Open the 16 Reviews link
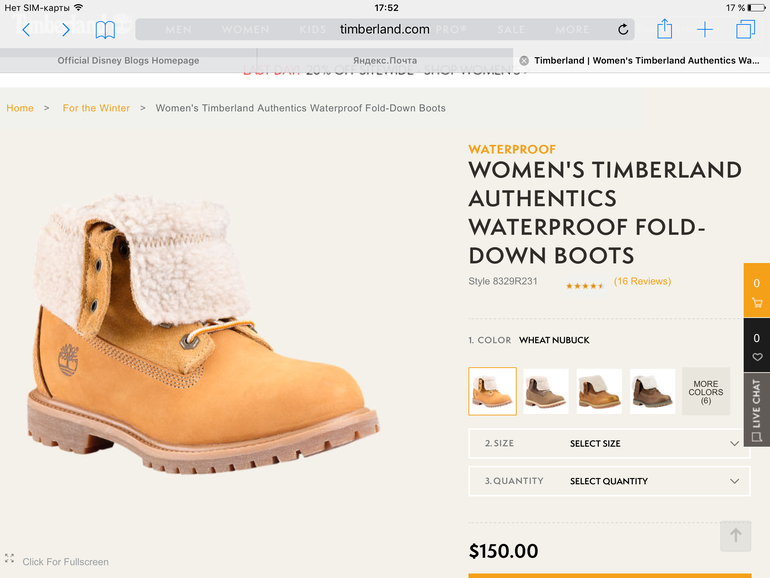Viewport: 770px width, 578px height. tap(642, 282)
